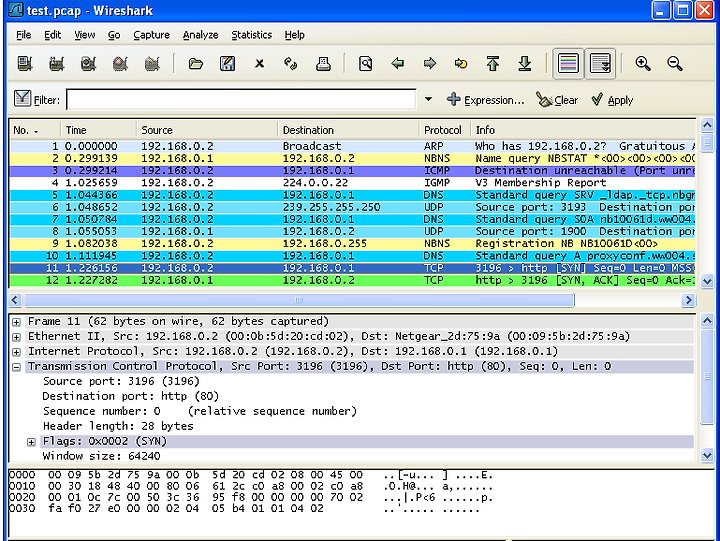Zoom out magnifier minus icon
720x541 pixels.
(x=675, y=63)
